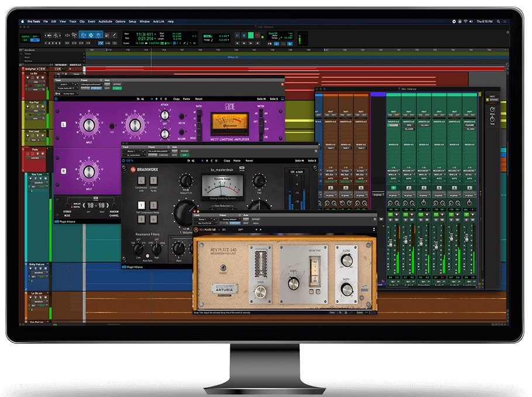This screenshot has height=397, width=532.
Task: Open Rev Plate-140 preset dropdown
Action: [231, 219]
